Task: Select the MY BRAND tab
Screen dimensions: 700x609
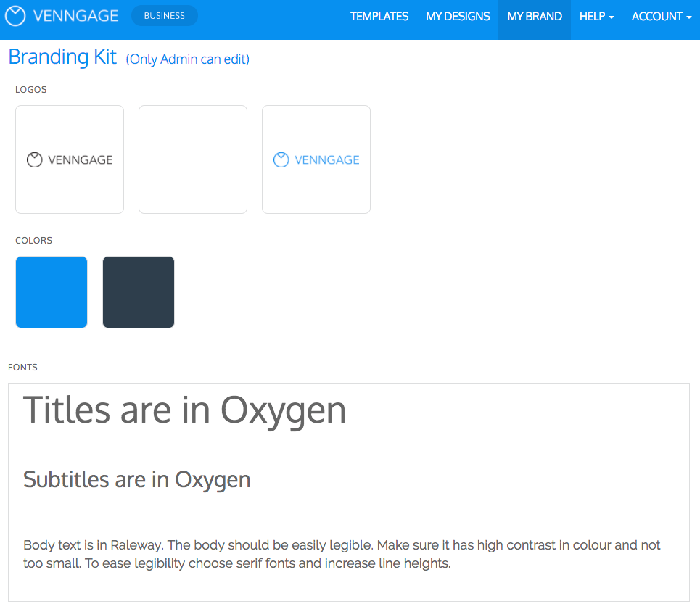Action: (535, 16)
